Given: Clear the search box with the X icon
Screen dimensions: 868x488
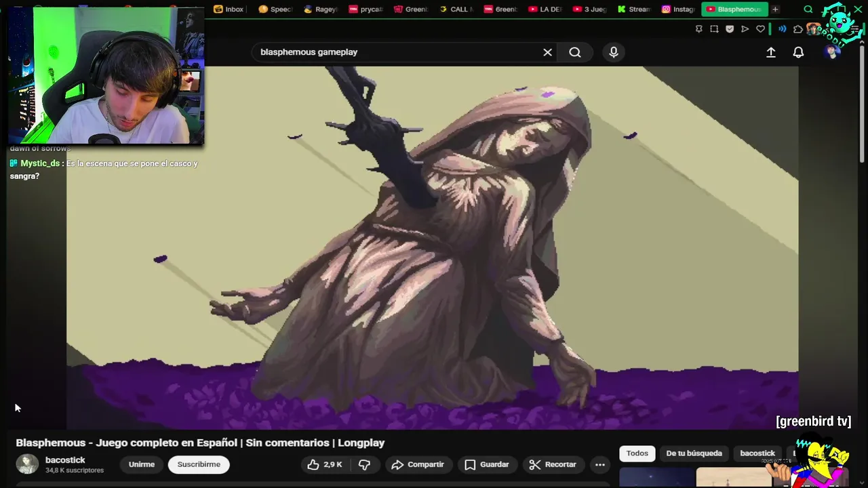Looking at the screenshot, I should [x=547, y=52].
